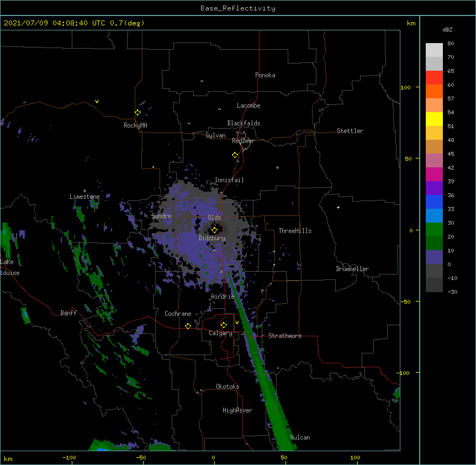This screenshot has width=476, height=465.
Task: Click the Calgary city label
Action: click(x=220, y=333)
